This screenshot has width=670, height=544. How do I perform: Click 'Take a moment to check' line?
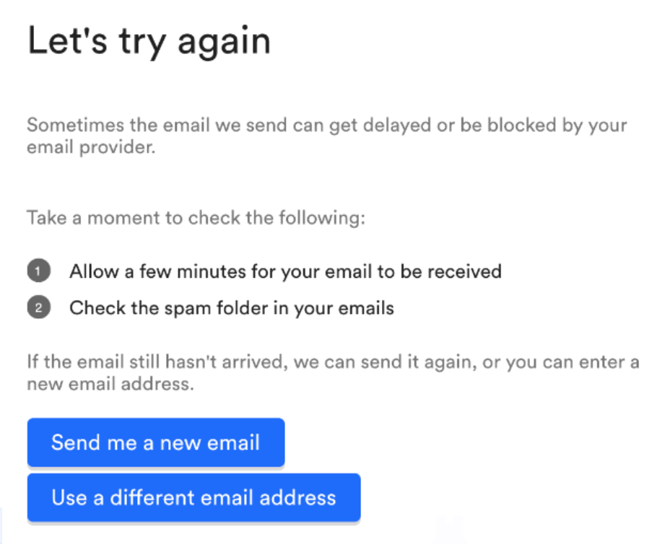[x=196, y=217]
